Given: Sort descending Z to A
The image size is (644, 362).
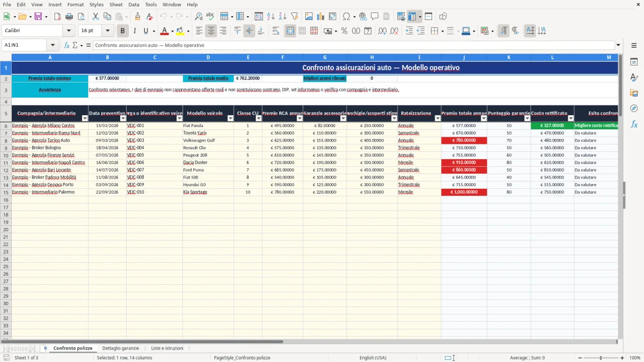Looking at the screenshot, I should click(282, 17).
